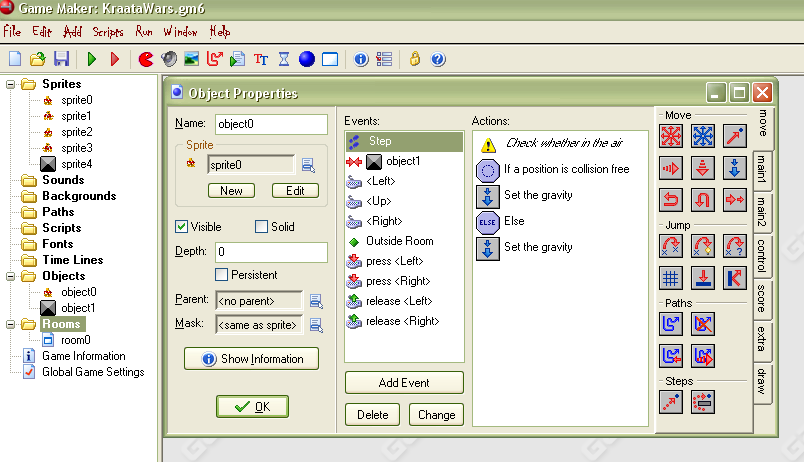Click the Open file toolbar icon

(38, 59)
